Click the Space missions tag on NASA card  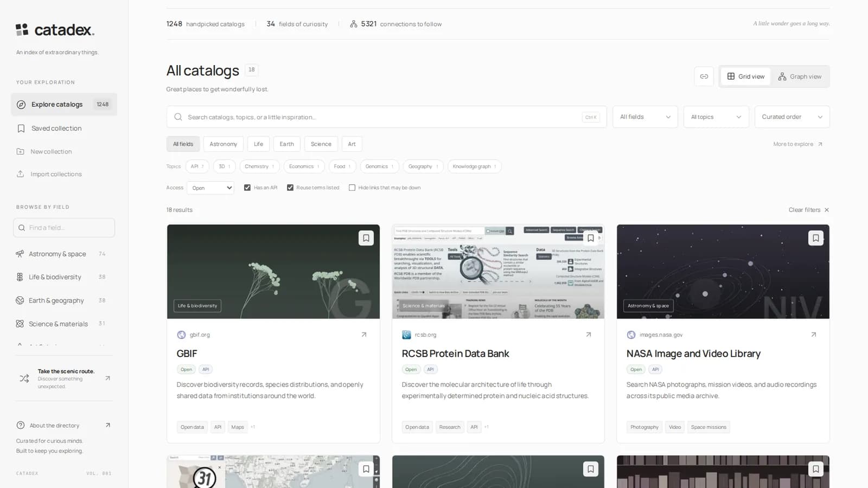(709, 427)
